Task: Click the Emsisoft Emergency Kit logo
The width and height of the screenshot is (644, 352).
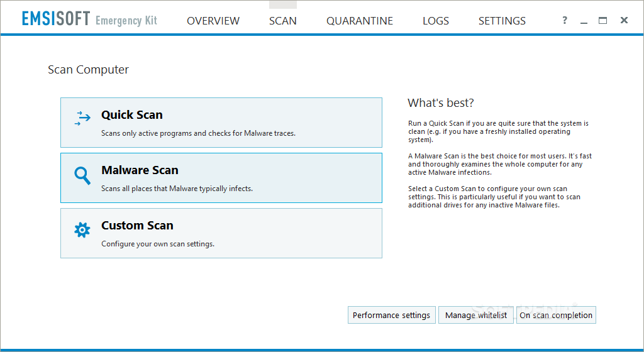Action: pyautogui.click(x=89, y=19)
